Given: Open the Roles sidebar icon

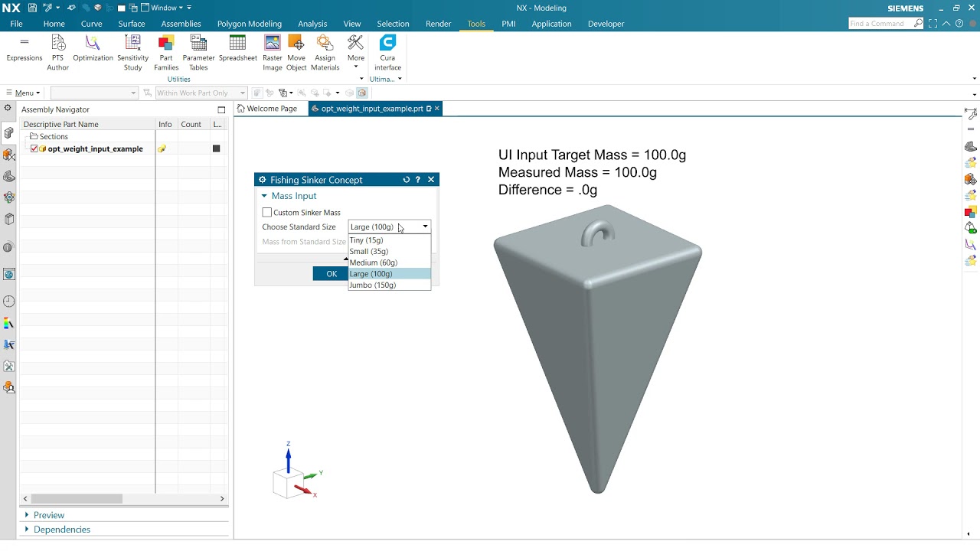Looking at the screenshot, I should (x=9, y=388).
